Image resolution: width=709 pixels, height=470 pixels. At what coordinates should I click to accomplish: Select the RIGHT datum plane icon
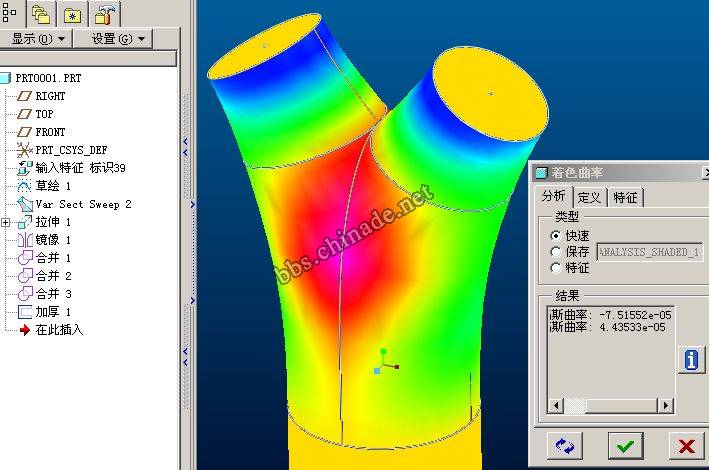pos(24,96)
